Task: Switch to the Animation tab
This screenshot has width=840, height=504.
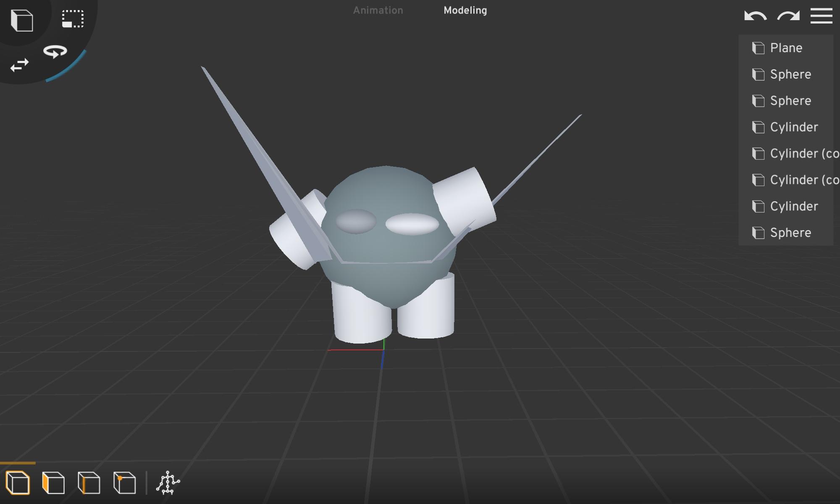Action: click(378, 10)
